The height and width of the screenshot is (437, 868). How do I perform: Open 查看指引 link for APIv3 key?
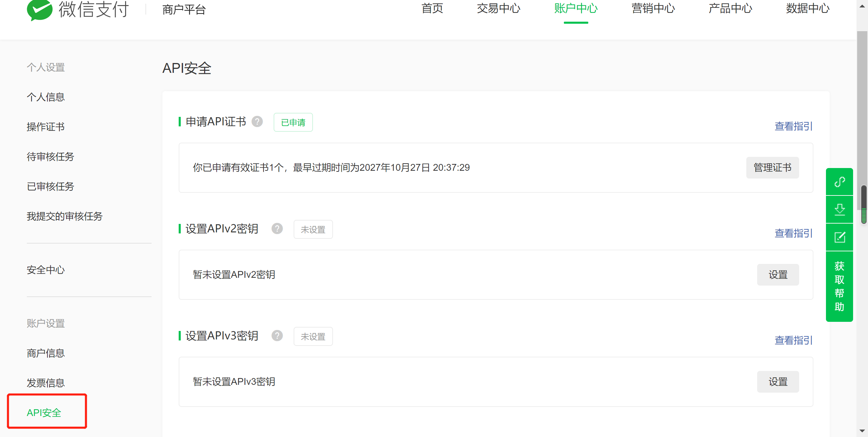point(793,340)
